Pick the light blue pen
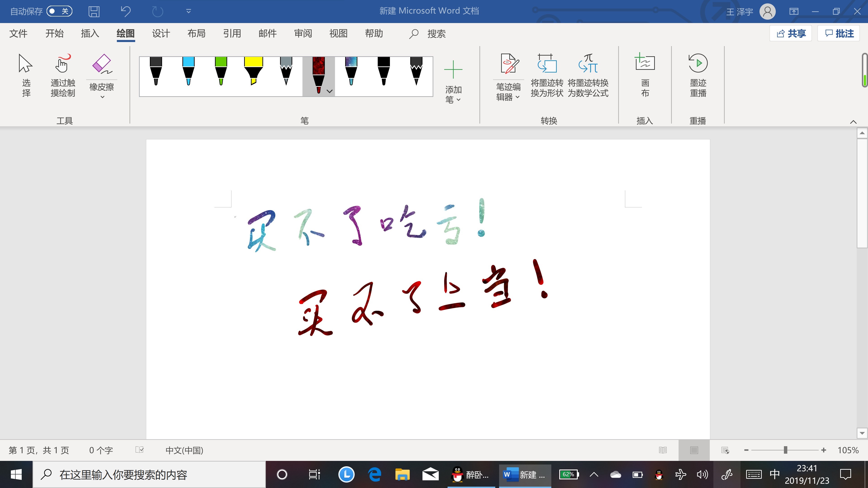The height and width of the screenshot is (488, 868). (x=188, y=71)
